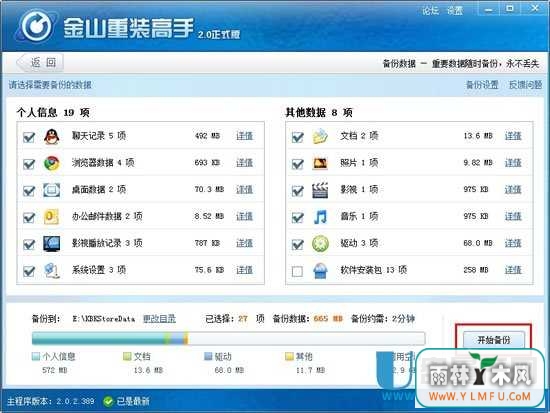Viewport: 550px width, 413px height.
Task: Click the Chrome browser data icon
Action: [52, 163]
